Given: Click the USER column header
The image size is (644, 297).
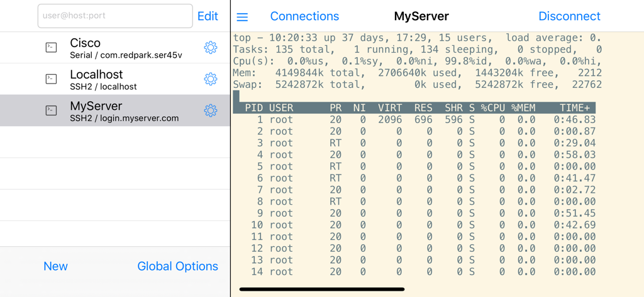Looking at the screenshot, I should coord(281,108).
